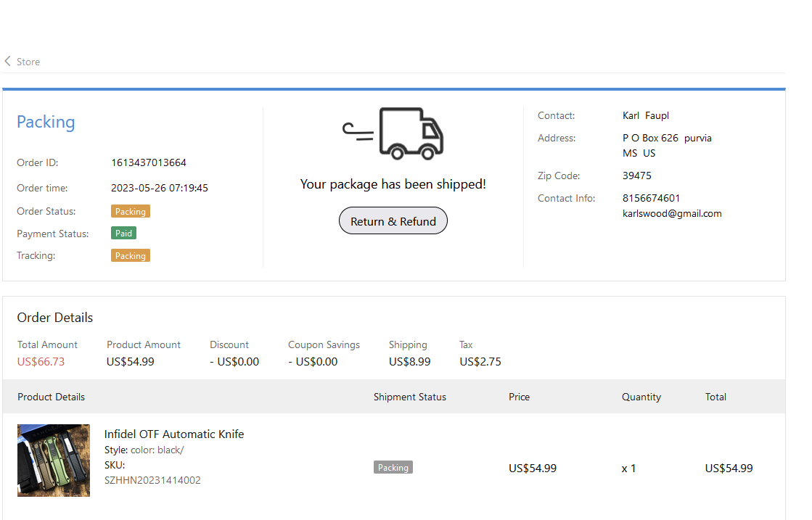The width and height of the screenshot is (812, 520).
Task: Click the Quantity column header
Action: pyautogui.click(x=641, y=397)
